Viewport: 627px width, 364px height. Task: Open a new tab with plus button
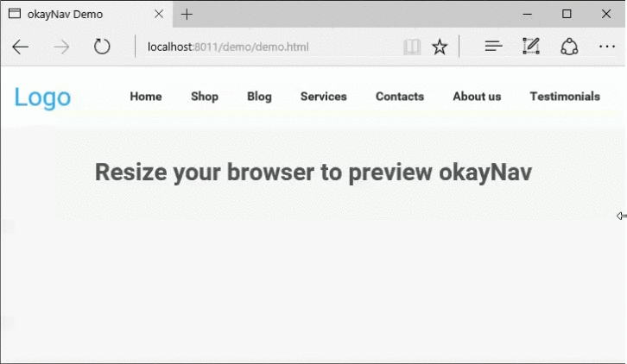coord(187,14)
